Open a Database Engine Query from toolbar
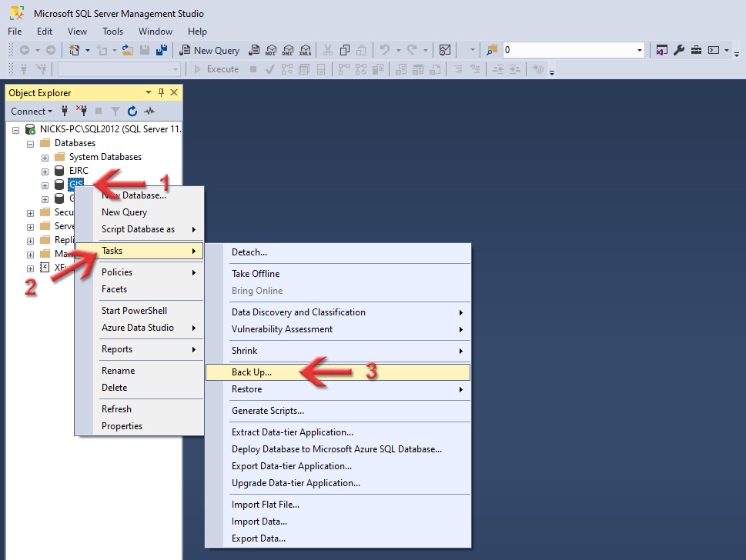 pyautogui.click(x=255, y=50)
